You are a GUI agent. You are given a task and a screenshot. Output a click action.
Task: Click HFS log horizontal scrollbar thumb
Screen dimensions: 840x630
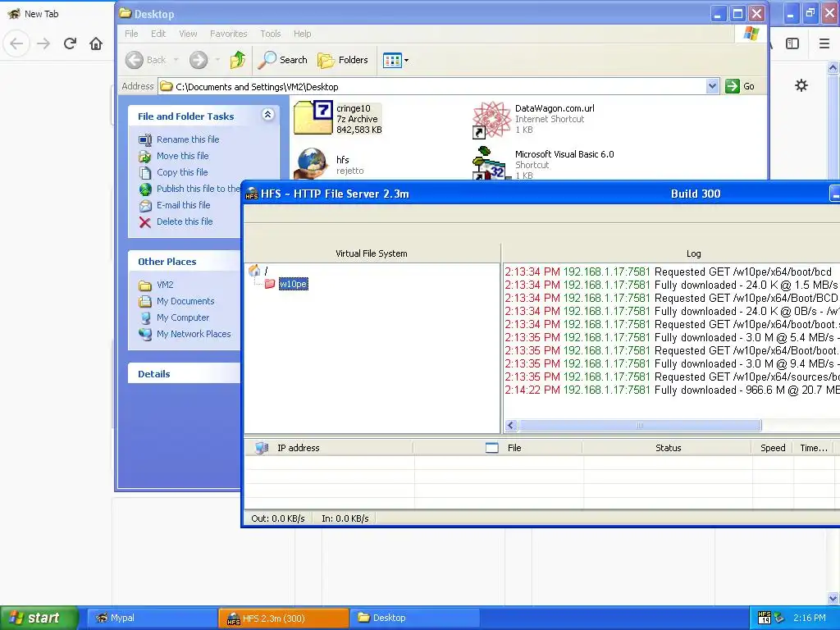tap(640, 426)
